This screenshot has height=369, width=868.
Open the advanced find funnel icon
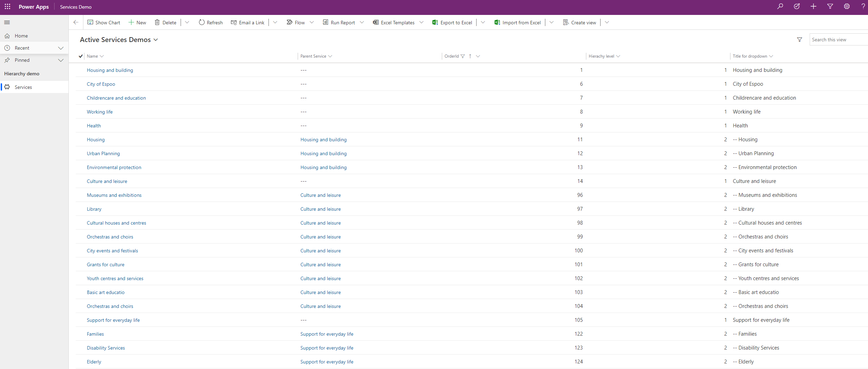(830, 7)
